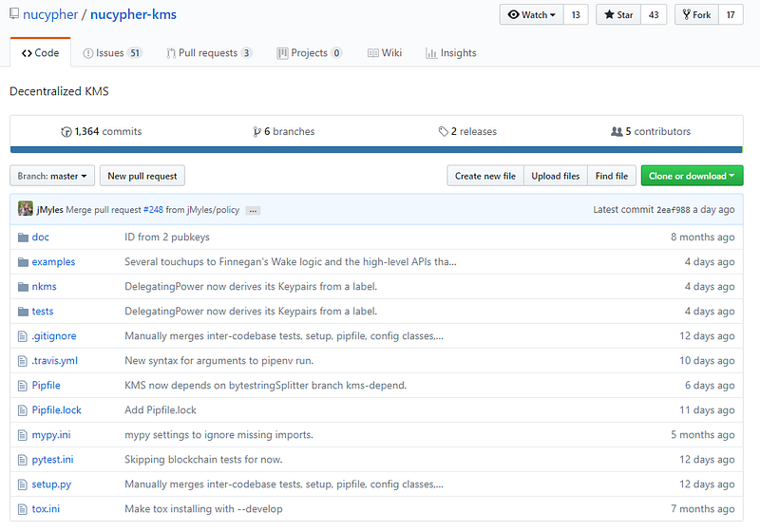
Task: Open commit 'Add Pipfile.lock' message
Action: click(161, 409)
